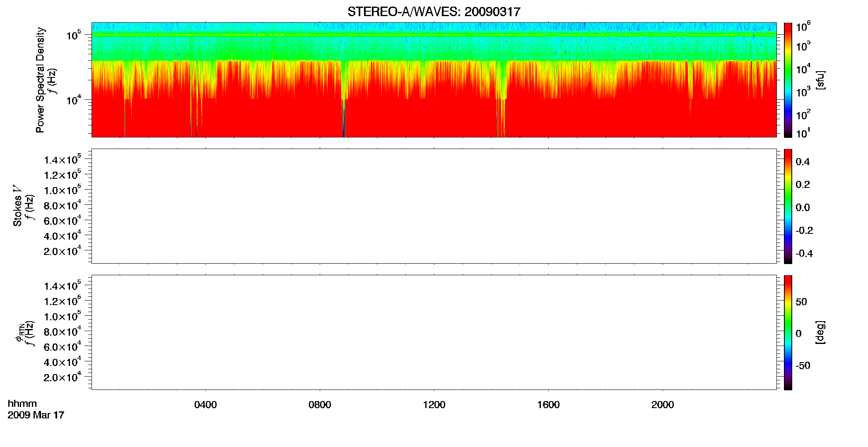The width and height of the screenshot is (868, 447).
Task: Click the Stokes V colorbar
Action: pyautogui.click(x=788, y=206)
